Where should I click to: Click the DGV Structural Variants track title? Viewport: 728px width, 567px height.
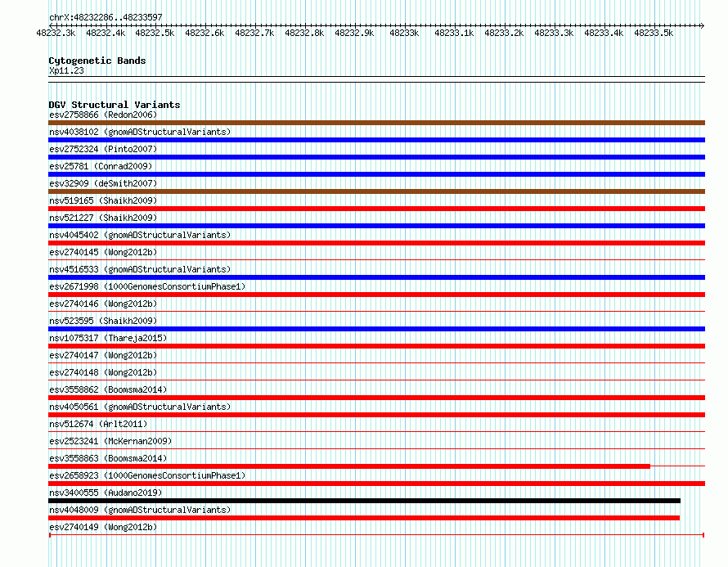tap(115, 105)
